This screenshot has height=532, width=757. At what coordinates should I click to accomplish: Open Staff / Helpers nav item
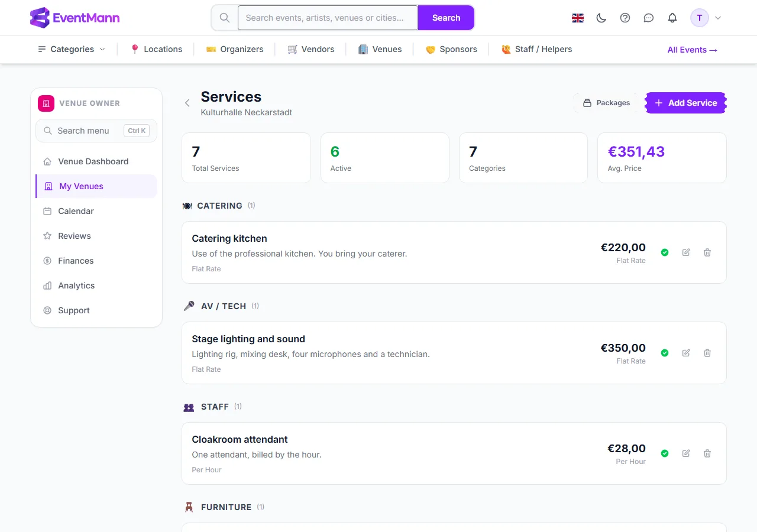537,49
